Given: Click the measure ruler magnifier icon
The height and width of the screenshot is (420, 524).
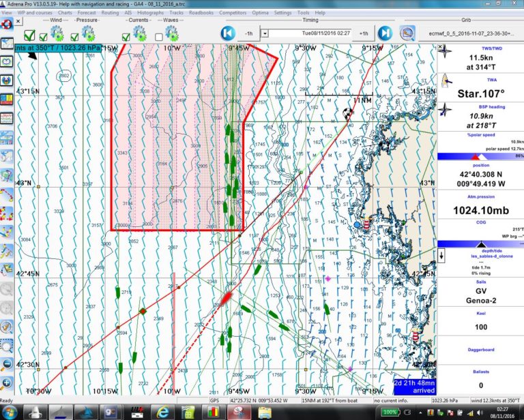Looking at the screenshot, I should [x=7, y=327].
